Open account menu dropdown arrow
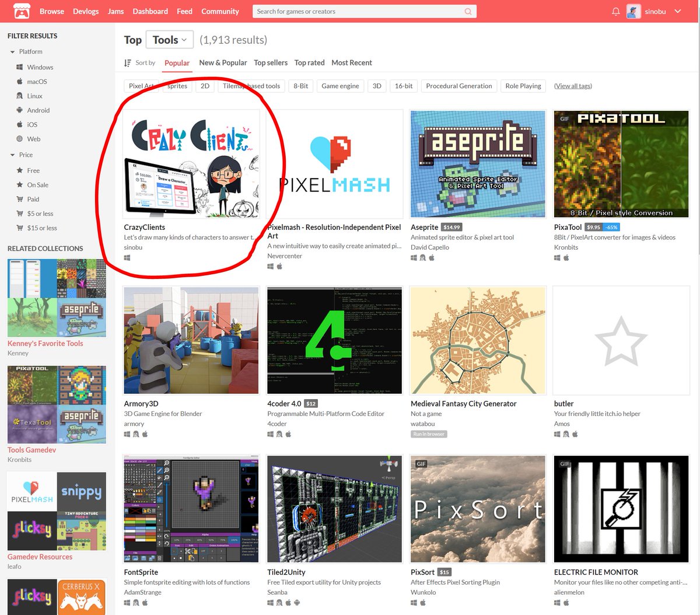Viewport: 700px width, 615px height. [677, 11]
